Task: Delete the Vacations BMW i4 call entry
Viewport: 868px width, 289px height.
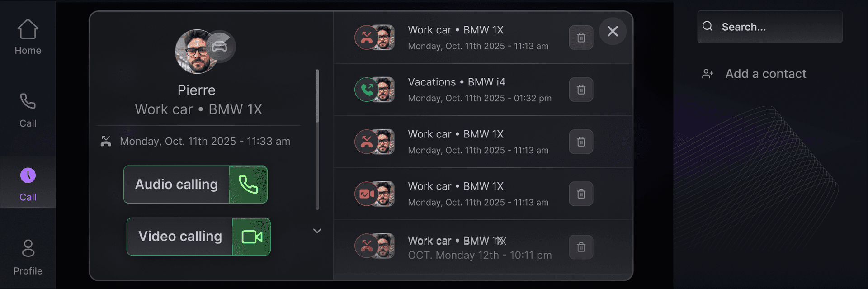Action: 581,90
